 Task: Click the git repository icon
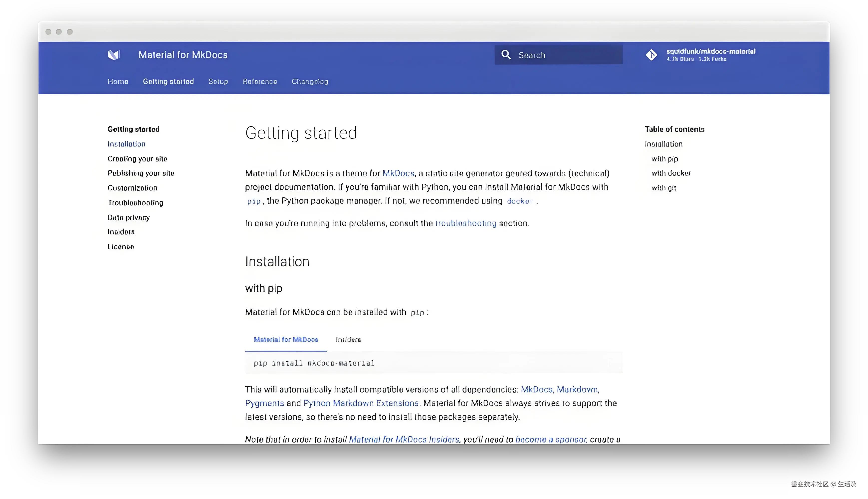point(651,55)
